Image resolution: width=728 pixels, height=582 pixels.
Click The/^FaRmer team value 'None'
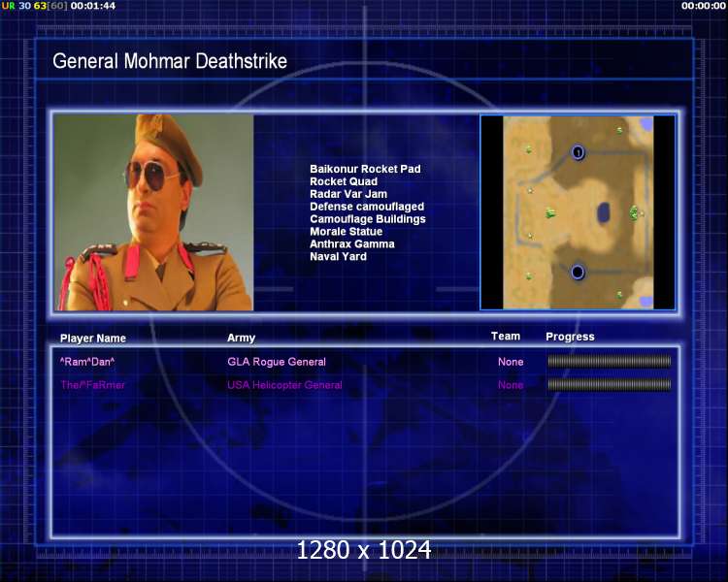coord(511,385)
